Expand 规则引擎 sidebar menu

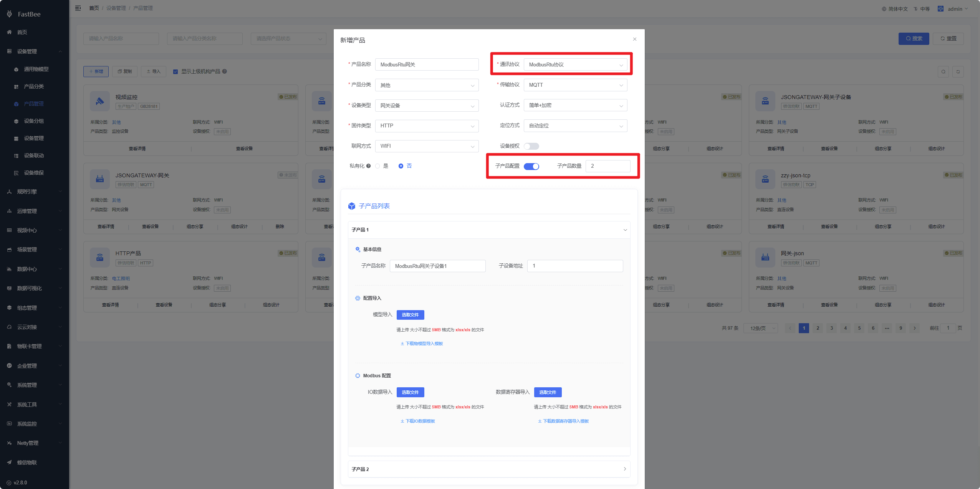click(35, 192)
